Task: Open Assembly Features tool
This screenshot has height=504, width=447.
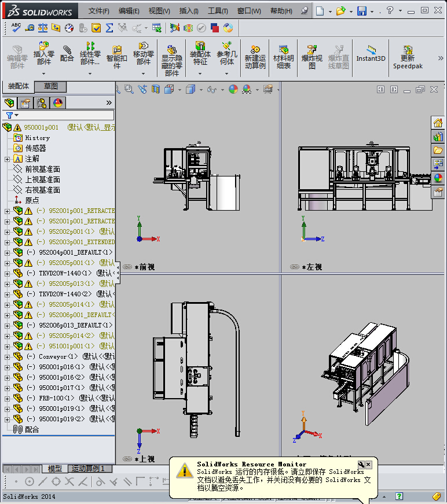Action: click(200, 53)
